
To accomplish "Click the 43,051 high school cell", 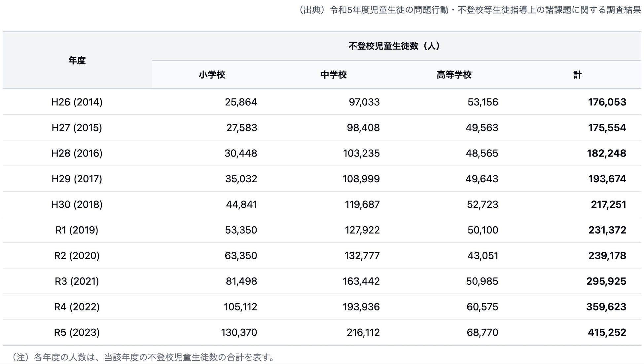I will (483, 256).
